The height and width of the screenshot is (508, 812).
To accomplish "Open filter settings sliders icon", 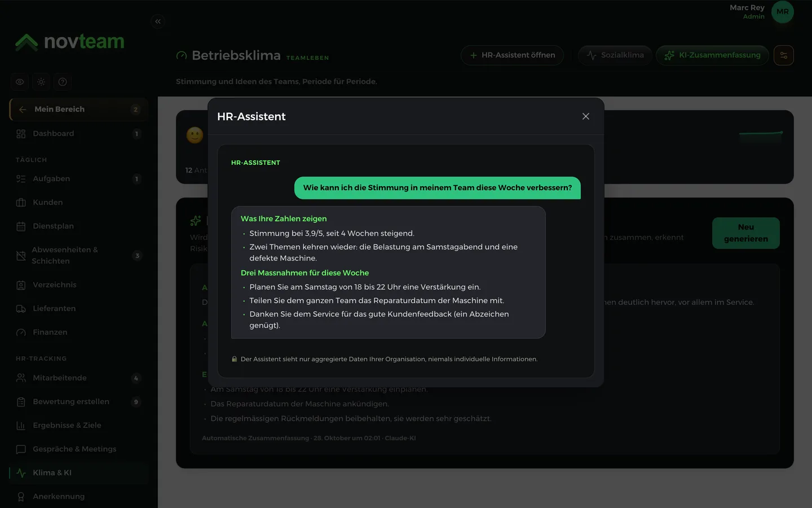I will [784, 55].
